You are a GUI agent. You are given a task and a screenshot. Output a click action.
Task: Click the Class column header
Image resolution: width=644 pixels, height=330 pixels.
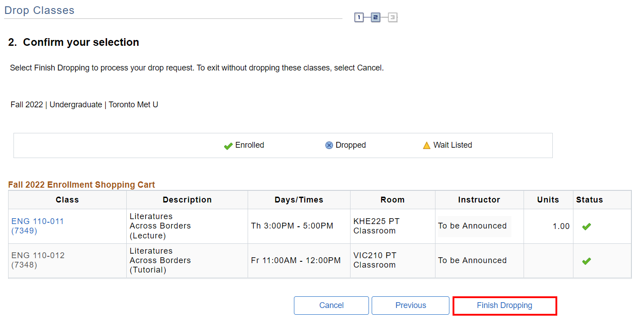coord(67,200)
